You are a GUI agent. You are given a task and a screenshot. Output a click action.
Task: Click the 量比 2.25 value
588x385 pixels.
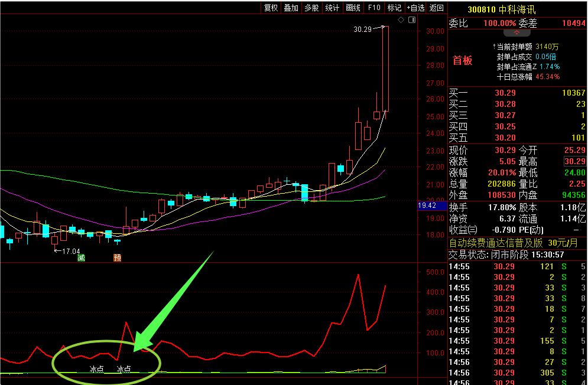pos(577,184)
